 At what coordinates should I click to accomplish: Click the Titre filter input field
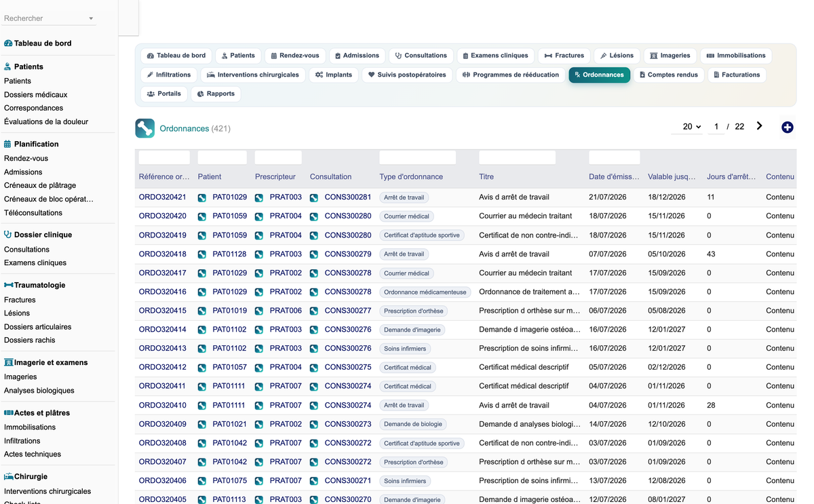point(517,157)
